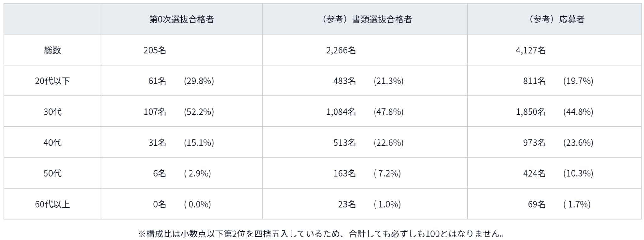Click the 69名 cell value
Screen dimensions: 644x240
pyautogui.click(x=536, y=204)
